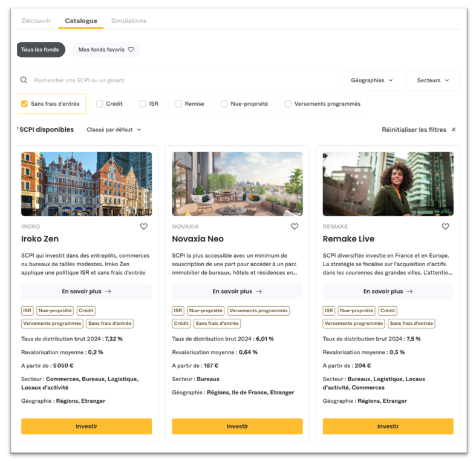Switch to the Découvrir tab

pyautogui.click(x=36, y=21)
